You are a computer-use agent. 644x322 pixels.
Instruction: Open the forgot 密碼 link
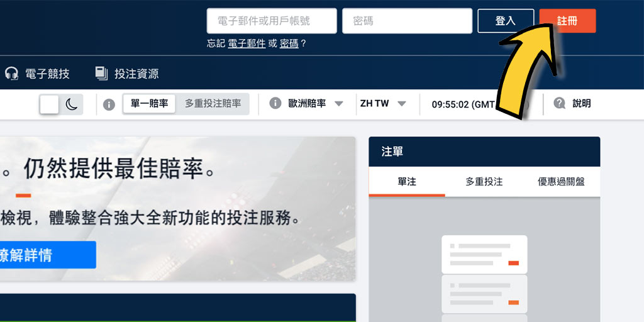[x=289, y=43]
